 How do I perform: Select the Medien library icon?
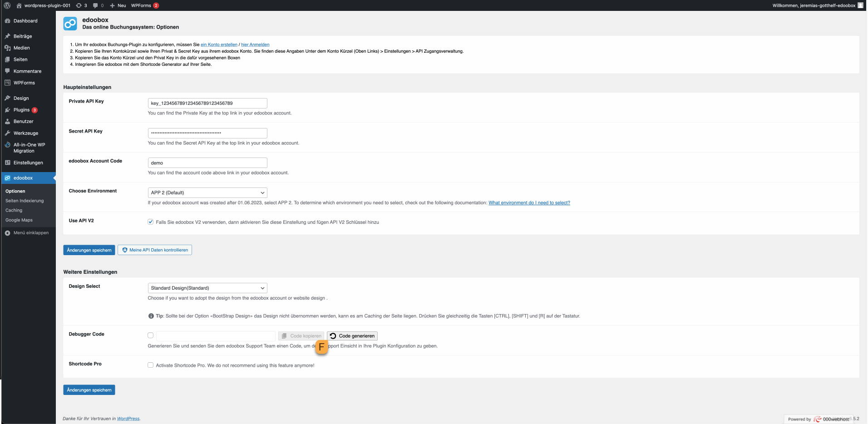[x=8, y=48]
